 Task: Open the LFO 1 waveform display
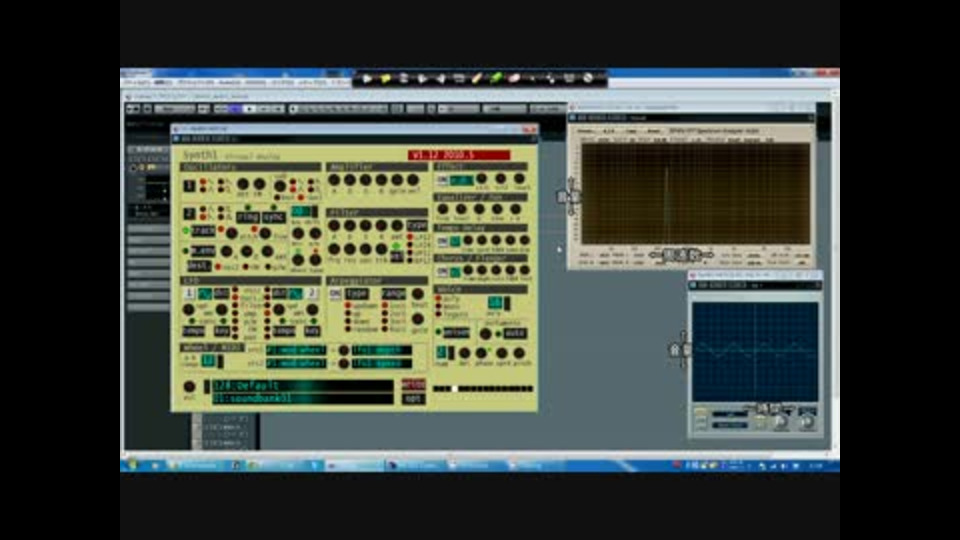[x=204, y=293]
